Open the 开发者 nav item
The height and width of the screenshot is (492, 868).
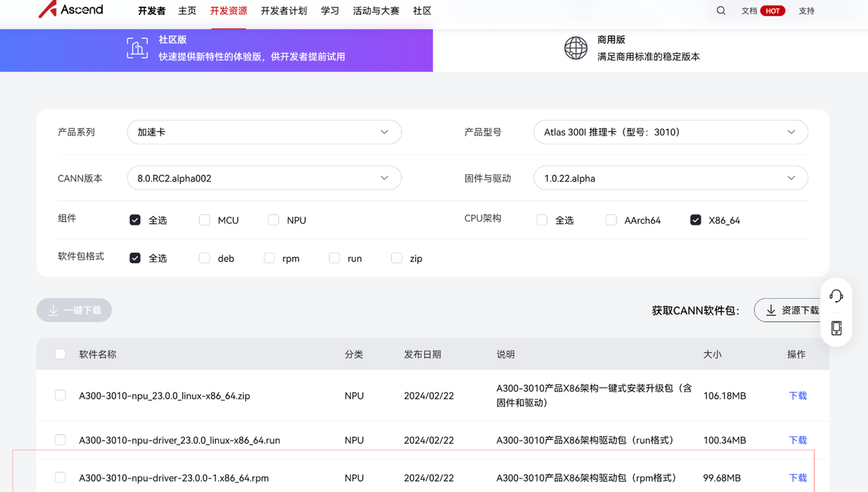click(x=151, y=11)
